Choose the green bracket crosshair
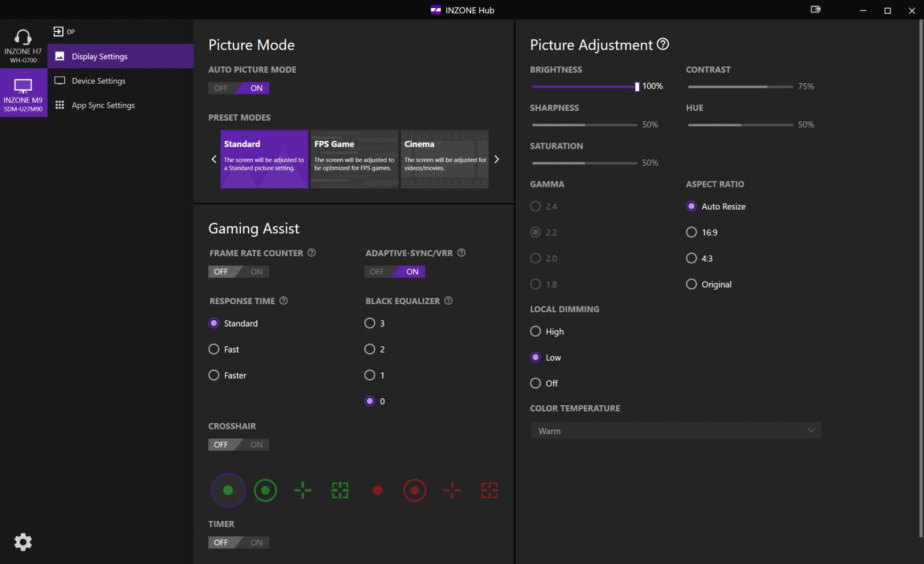Viewport: 924px width, 564px height. point(340,491)
